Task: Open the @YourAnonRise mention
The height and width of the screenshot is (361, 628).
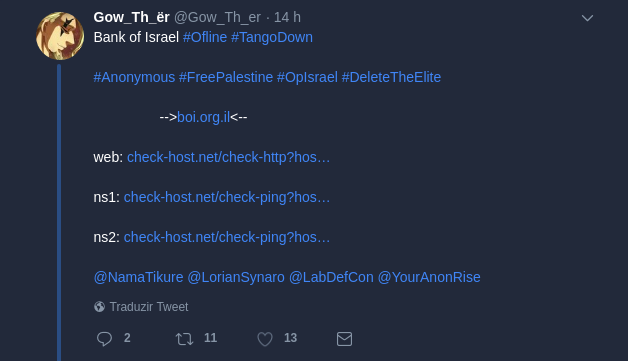Action: [x=429, y=277]
